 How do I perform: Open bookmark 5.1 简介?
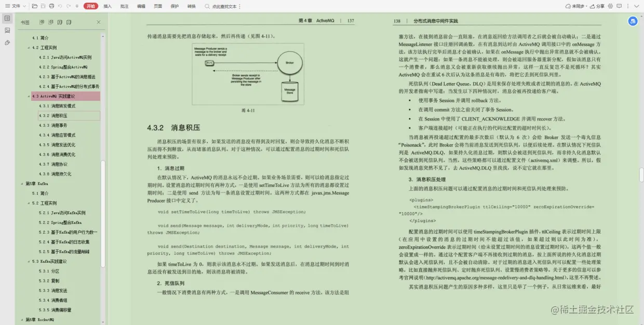coord(40,193)
